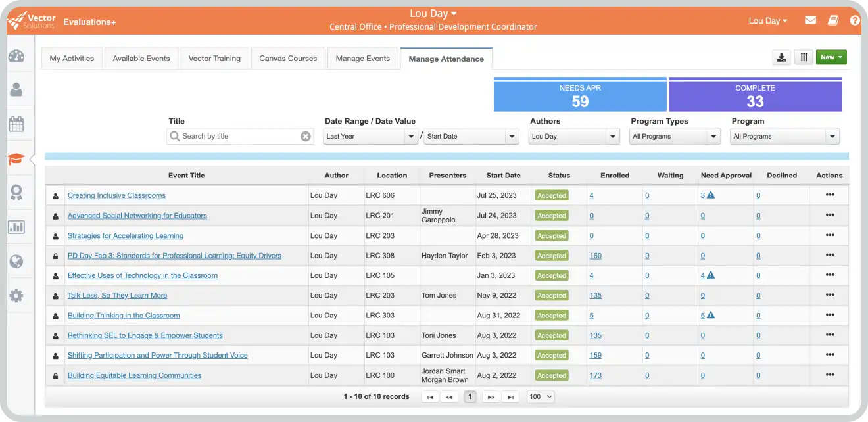Click the award ribbon sidebar icon

click(16, 193)
